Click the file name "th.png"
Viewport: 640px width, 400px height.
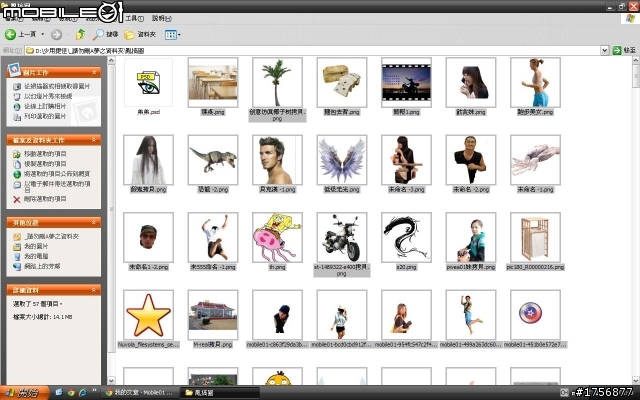(x=277, y=267)
